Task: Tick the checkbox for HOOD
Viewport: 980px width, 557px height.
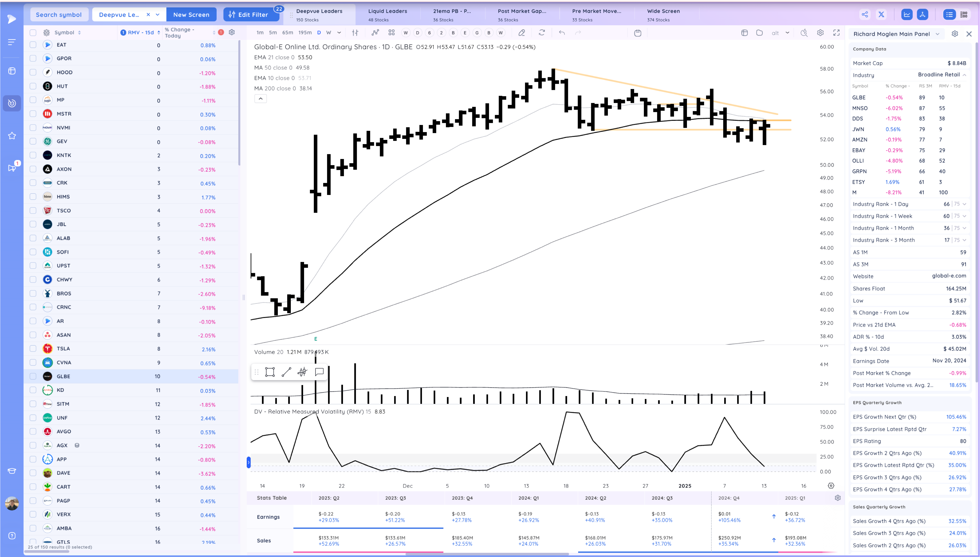Action: click(x=33, y=72)
